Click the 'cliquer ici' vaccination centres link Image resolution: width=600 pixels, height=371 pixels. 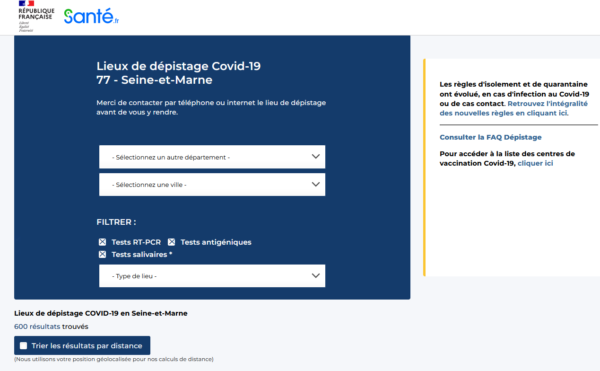coord(535,163)
